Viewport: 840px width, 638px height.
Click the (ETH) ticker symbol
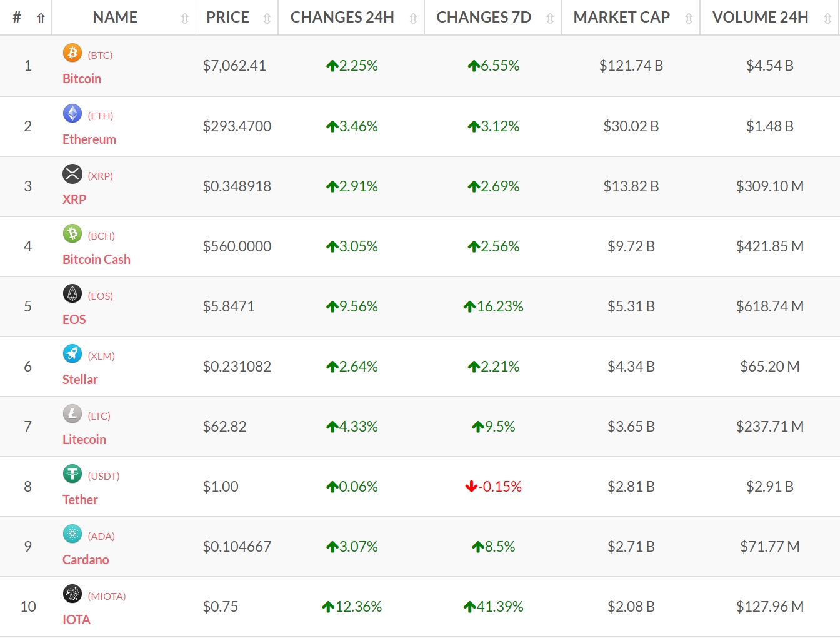[101, 116]
